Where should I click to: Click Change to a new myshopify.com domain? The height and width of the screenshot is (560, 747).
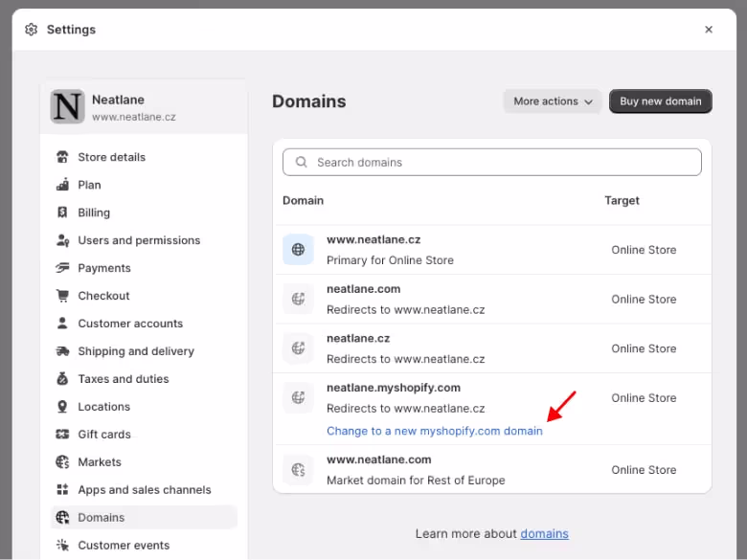pos(435,431)
